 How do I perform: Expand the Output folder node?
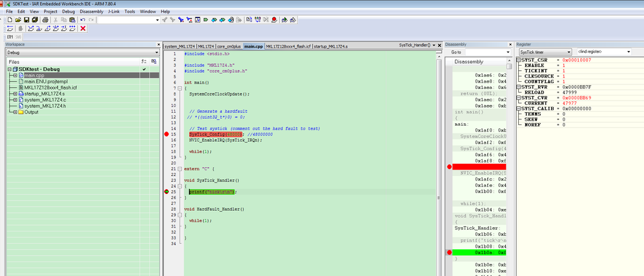15,112
